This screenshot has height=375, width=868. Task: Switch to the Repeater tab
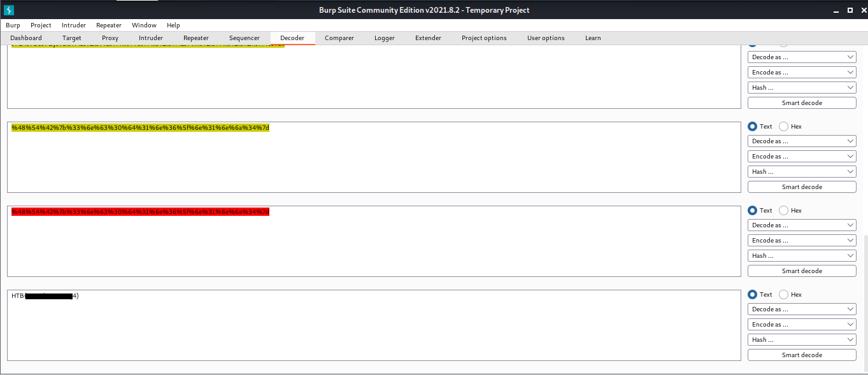coord(196,38)
